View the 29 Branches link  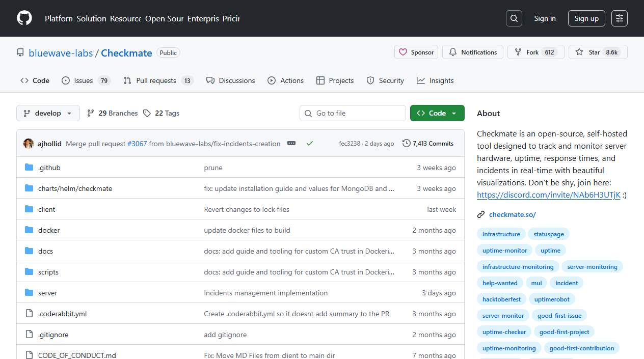(113, 113)
